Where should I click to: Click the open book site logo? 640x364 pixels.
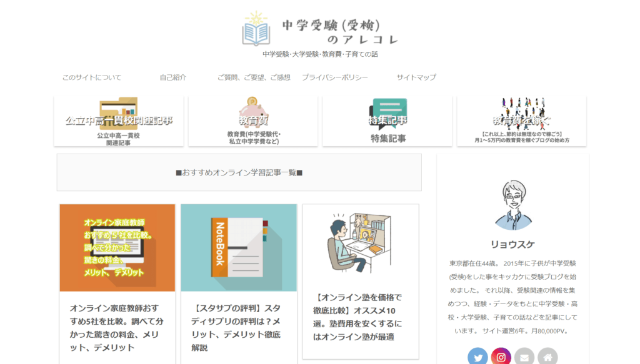pyautogui.click(x=256, y=28)
